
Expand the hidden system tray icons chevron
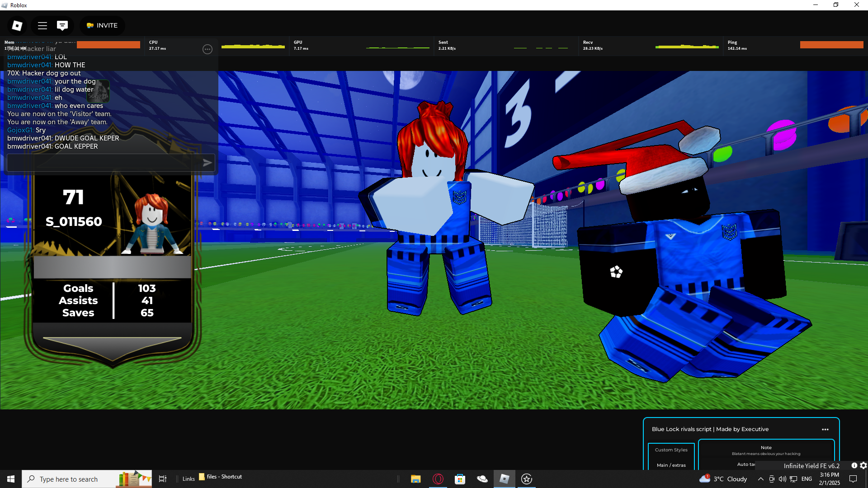click(x=761, y=479)
